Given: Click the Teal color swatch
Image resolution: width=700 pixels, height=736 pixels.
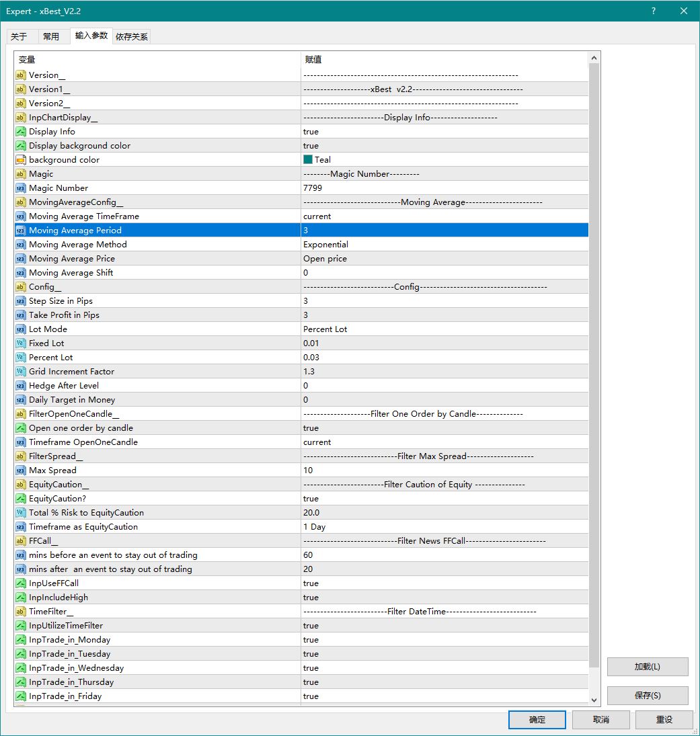Looking at the screenshot, I should click(308, 160).
